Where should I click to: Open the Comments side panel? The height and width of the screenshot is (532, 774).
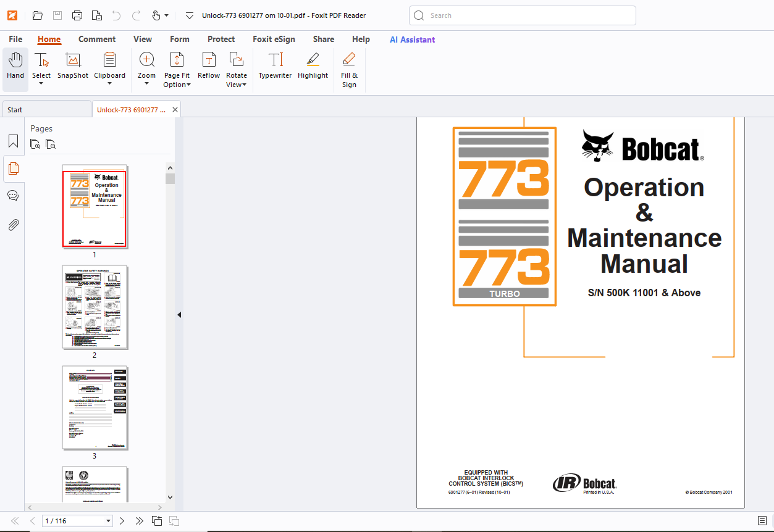[x=13, y=196]
